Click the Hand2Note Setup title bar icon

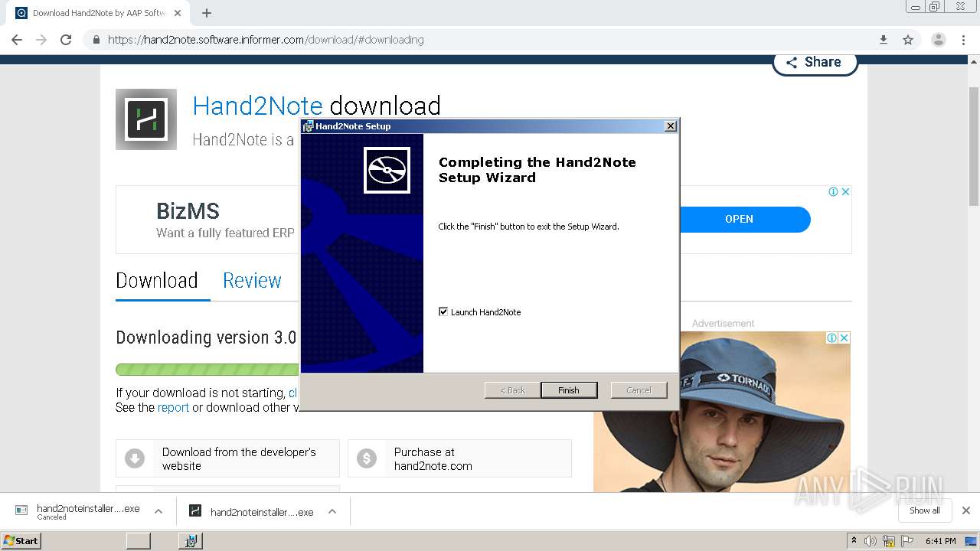(308, 126)
